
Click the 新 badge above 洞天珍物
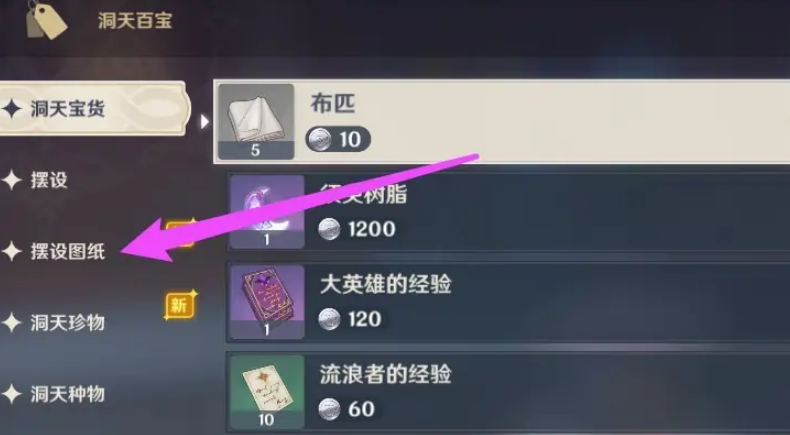coord(180,305)
